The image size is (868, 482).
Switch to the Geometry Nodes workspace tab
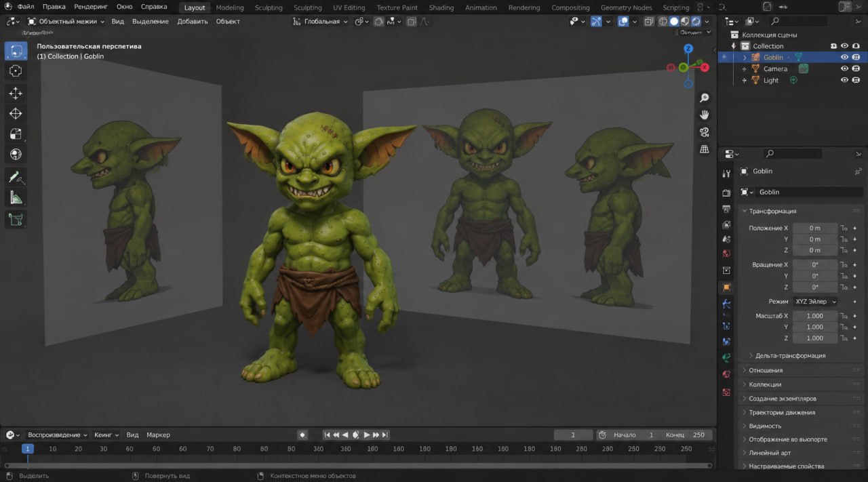coord(626,7)
